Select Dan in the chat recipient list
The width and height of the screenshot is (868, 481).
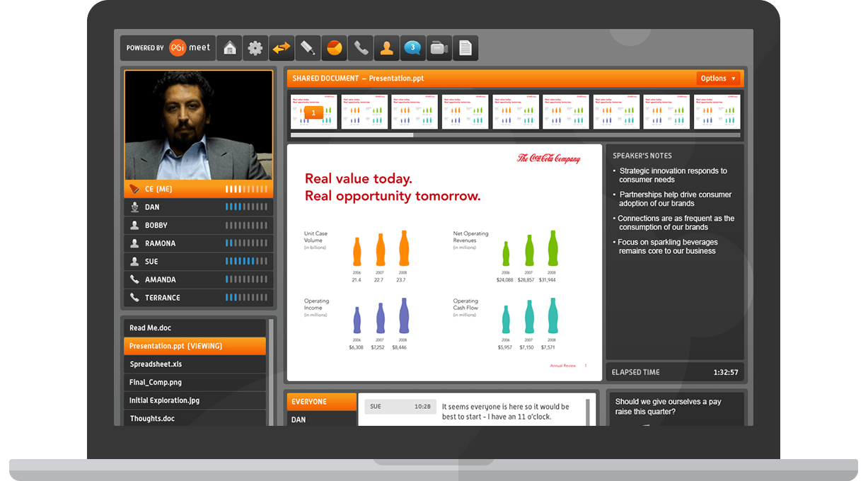point(321,419)
